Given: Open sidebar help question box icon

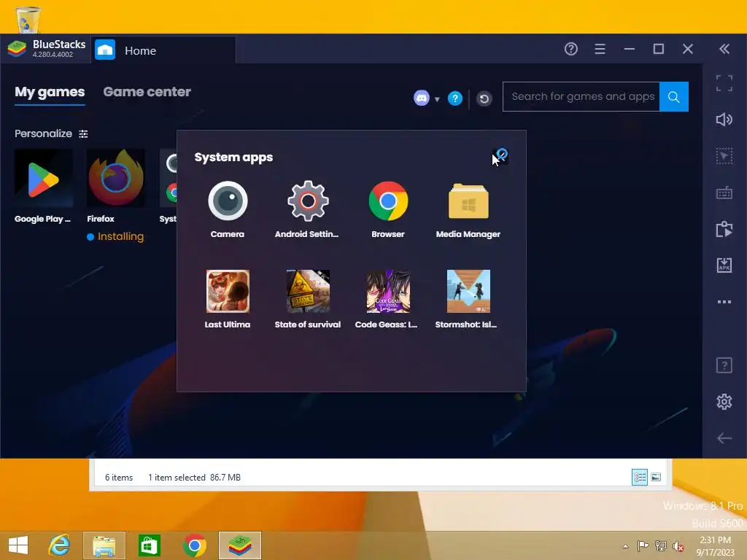Looking at the screenshot, I should 724,365.
